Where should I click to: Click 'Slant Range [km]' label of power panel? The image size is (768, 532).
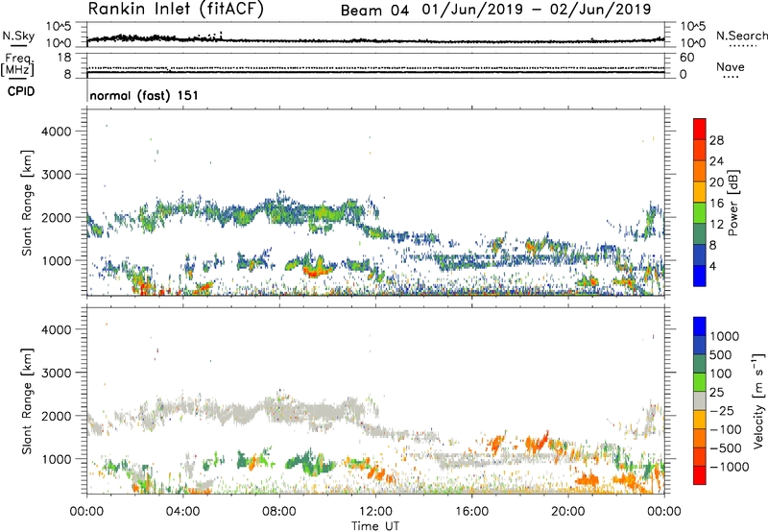27,203
